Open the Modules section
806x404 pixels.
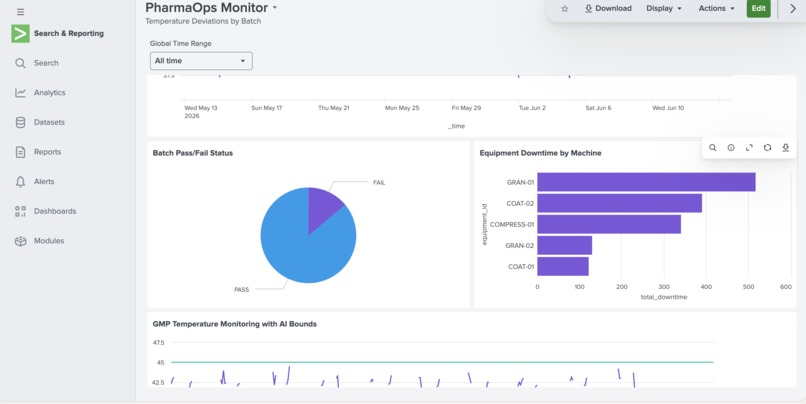tap(49, 241)
